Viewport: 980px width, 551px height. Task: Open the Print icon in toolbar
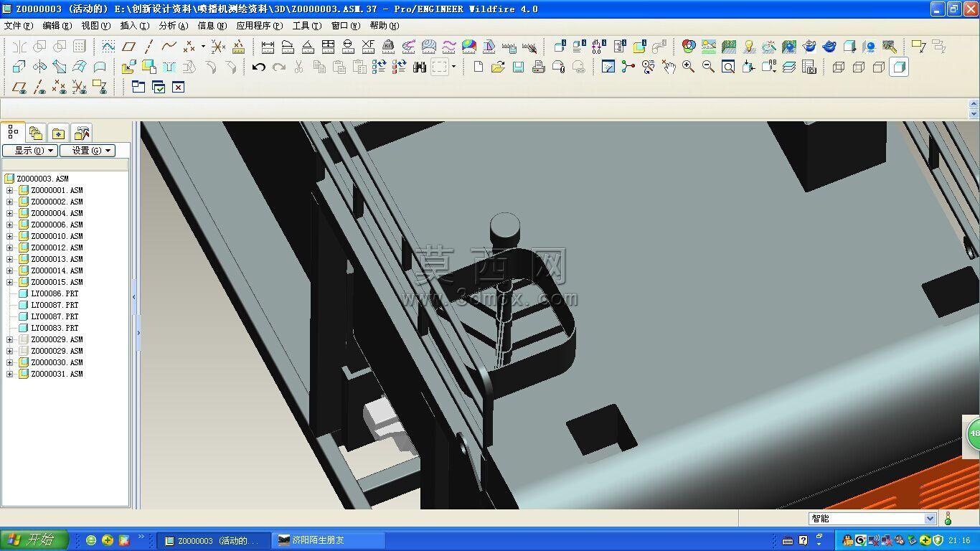click(x=539, y=67)
